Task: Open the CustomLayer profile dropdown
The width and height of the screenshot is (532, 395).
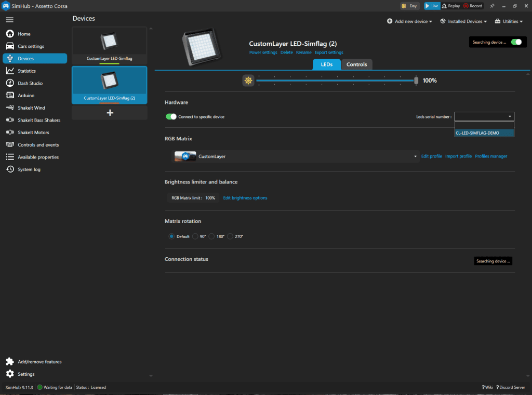Action: pos(295,156)
